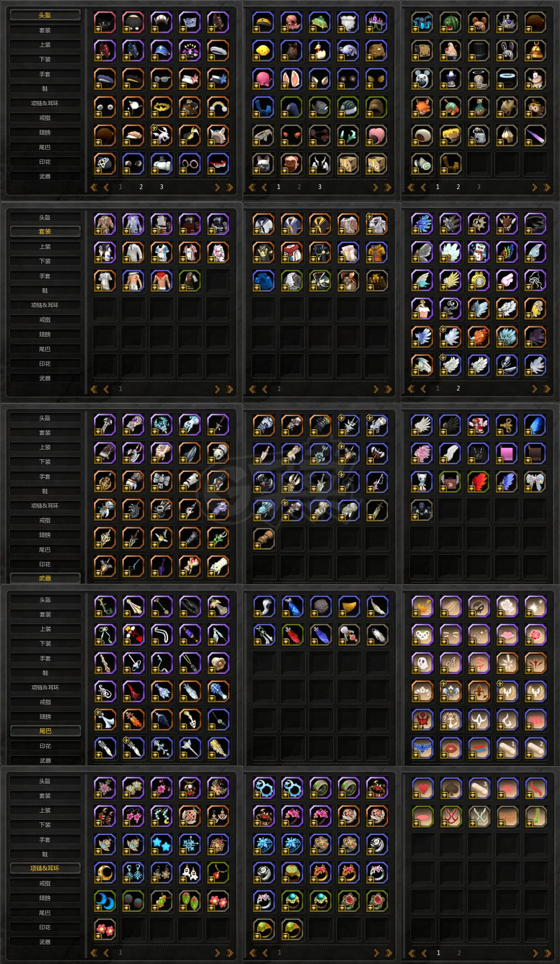Open the highlighted 项链&耳环 category tab
Viewport: 560px width, 964px height.
point(45,868)
